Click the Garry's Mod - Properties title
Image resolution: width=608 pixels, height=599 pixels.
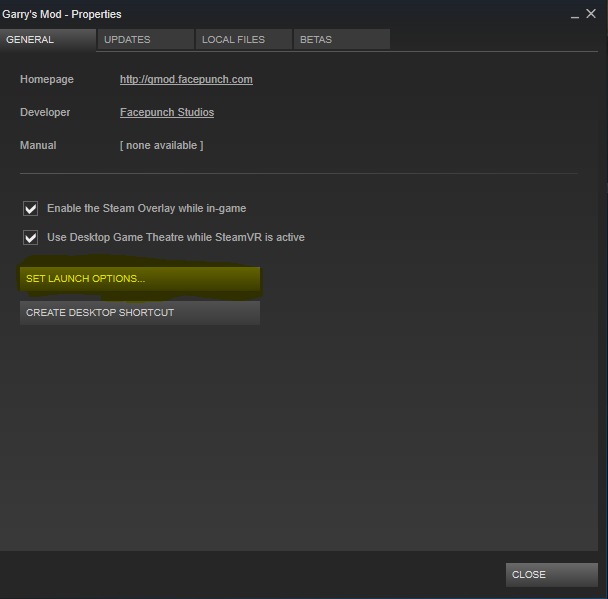pos(62,14)
